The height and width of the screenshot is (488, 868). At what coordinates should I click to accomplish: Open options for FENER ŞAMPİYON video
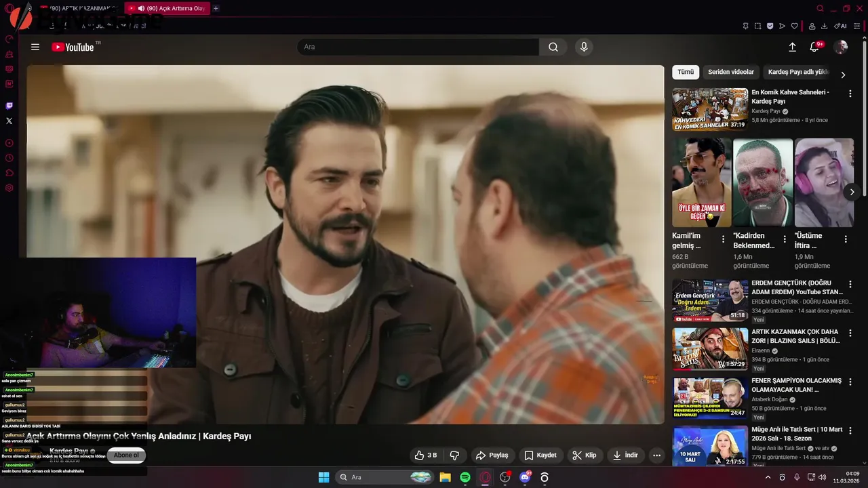850,382
